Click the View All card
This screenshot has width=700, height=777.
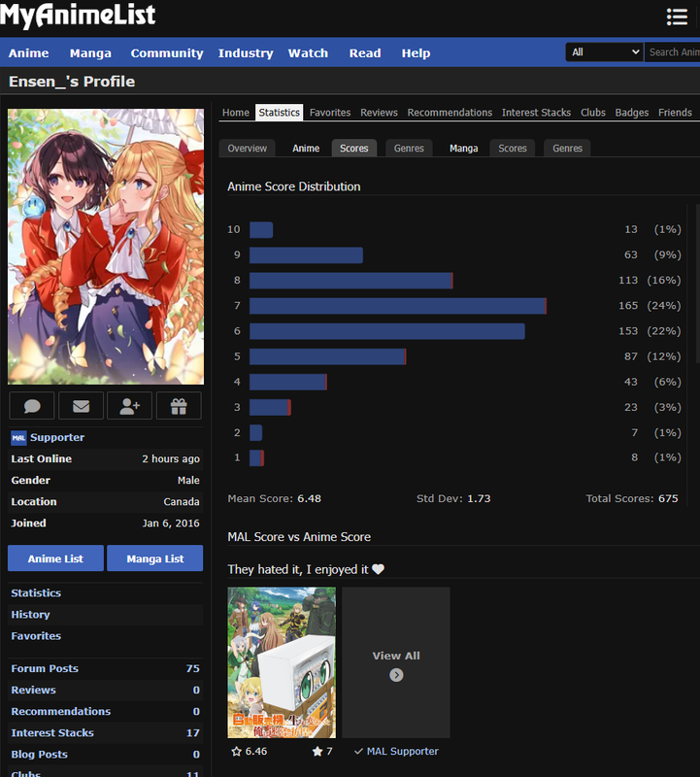[x=396, y=662]
